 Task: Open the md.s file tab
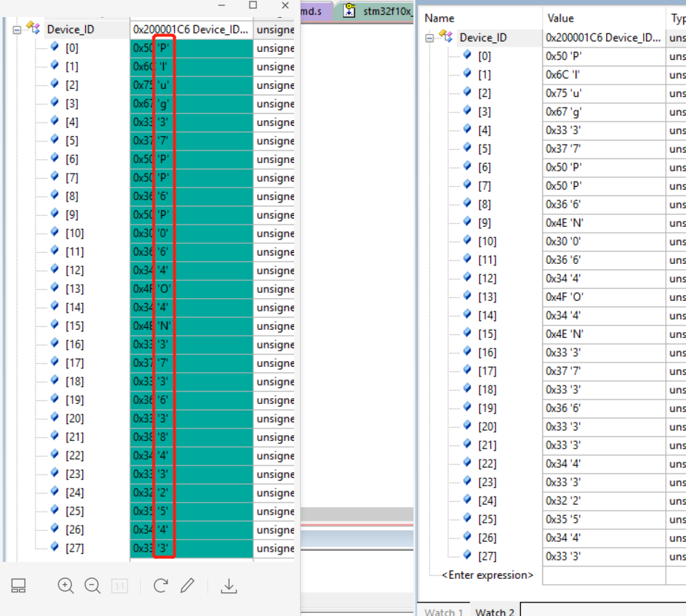(x=311, y=11)
